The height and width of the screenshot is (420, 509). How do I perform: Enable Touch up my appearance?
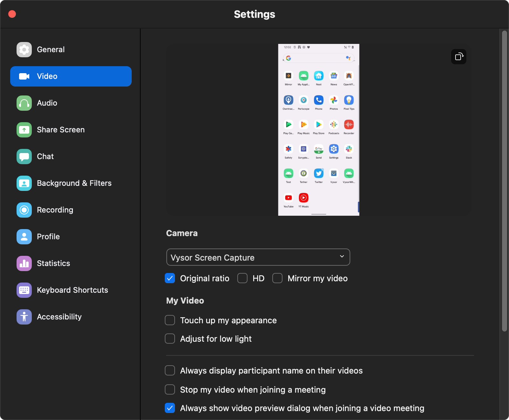pyautogui.click(x=170, y=320)
